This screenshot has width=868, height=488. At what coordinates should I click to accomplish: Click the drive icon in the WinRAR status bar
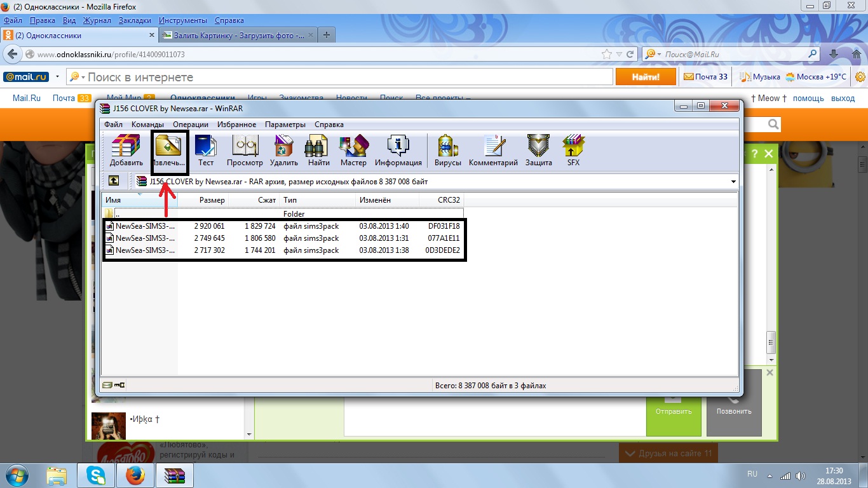108,385
